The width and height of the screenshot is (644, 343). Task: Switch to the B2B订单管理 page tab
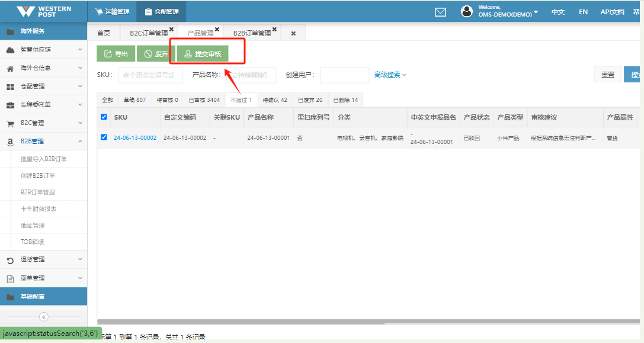(x=252, y=33)
